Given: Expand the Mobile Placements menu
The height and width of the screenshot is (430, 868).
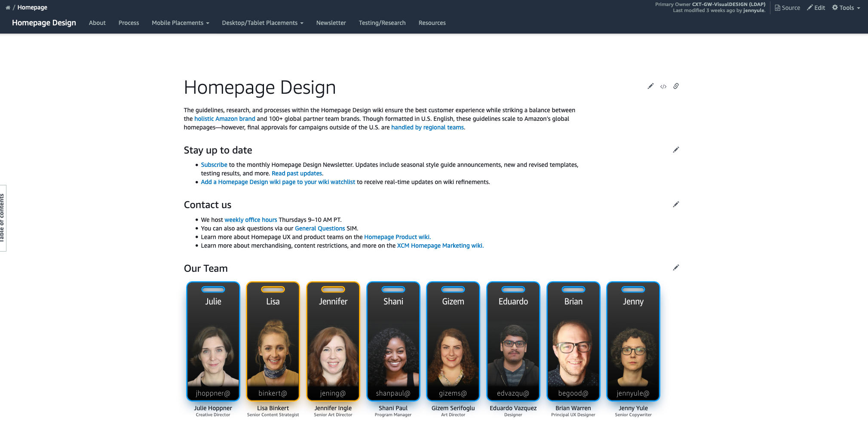Looking at the screenshot, I should tap(181, 23).
